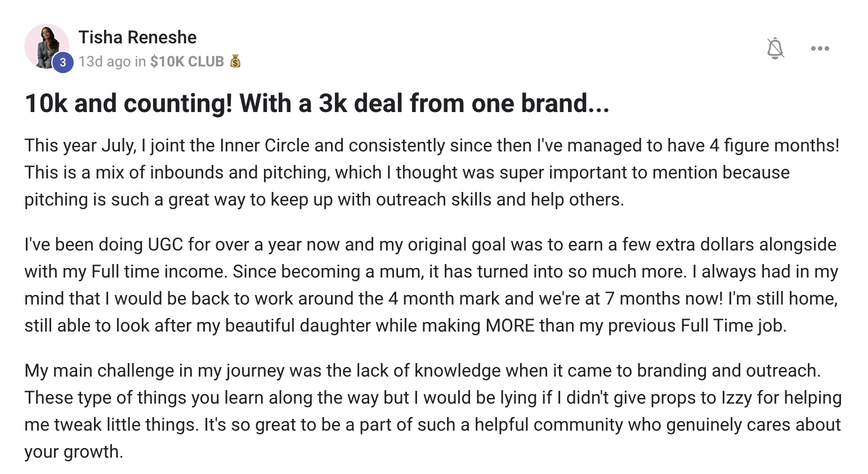The width and height of the screenshot is (868, 474).
Task: Click the money bag emoji
Action: tap(235, 61)
